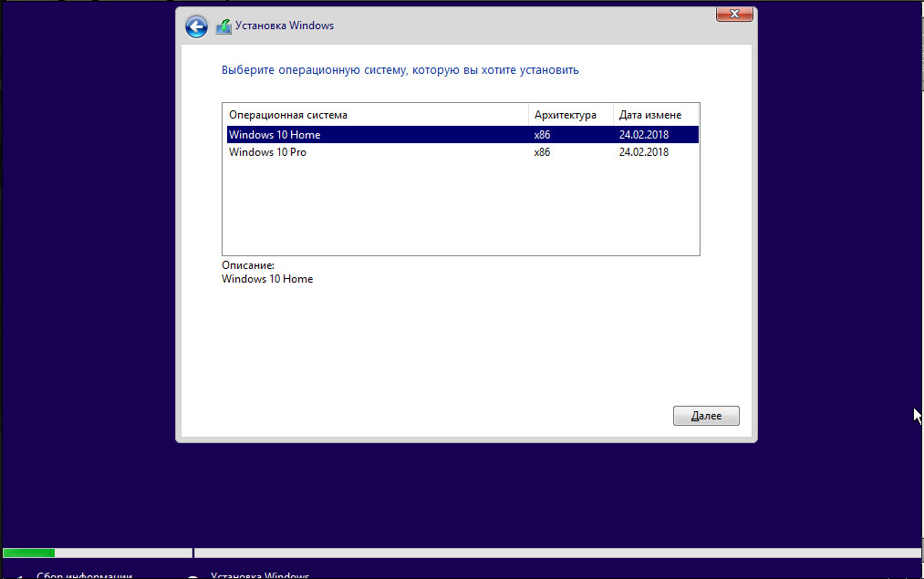924x579 pixels.
Task: Click the x86 cell of Windows 10 Home
Action: coord(542,135)
